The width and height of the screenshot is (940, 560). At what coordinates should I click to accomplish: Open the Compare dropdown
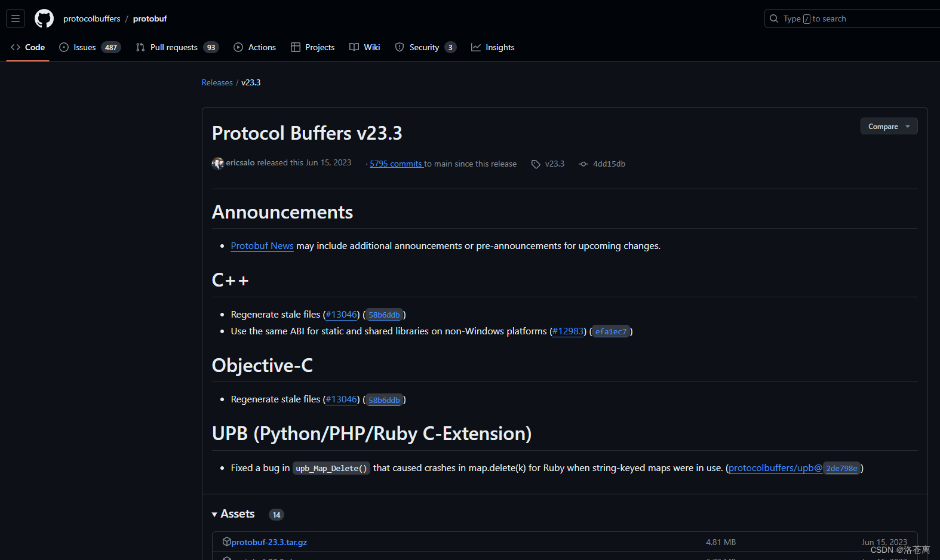coord(889,126)
